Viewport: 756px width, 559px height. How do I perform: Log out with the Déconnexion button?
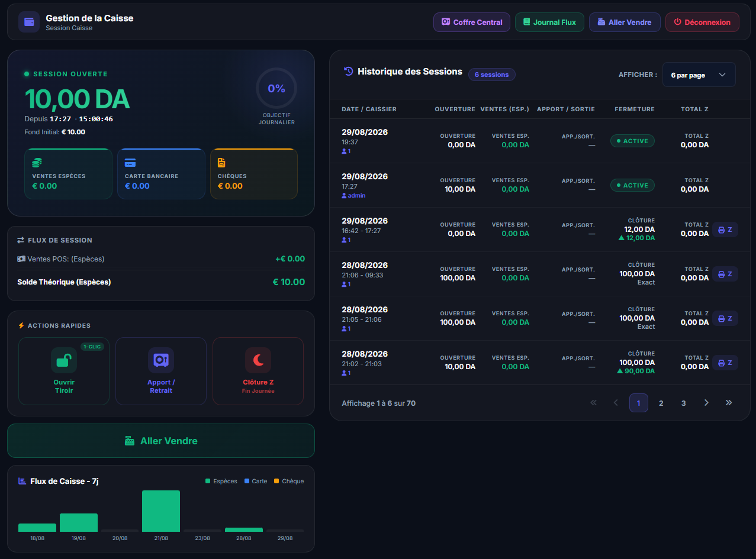(702, 22)
